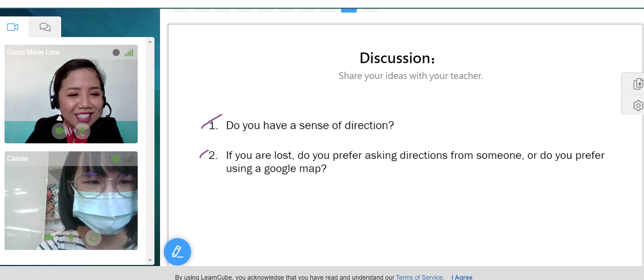Viewport: 644px width, 280px height.
Task: Click the question starting 'If you are lost'
Action: (x=415, y=162)
